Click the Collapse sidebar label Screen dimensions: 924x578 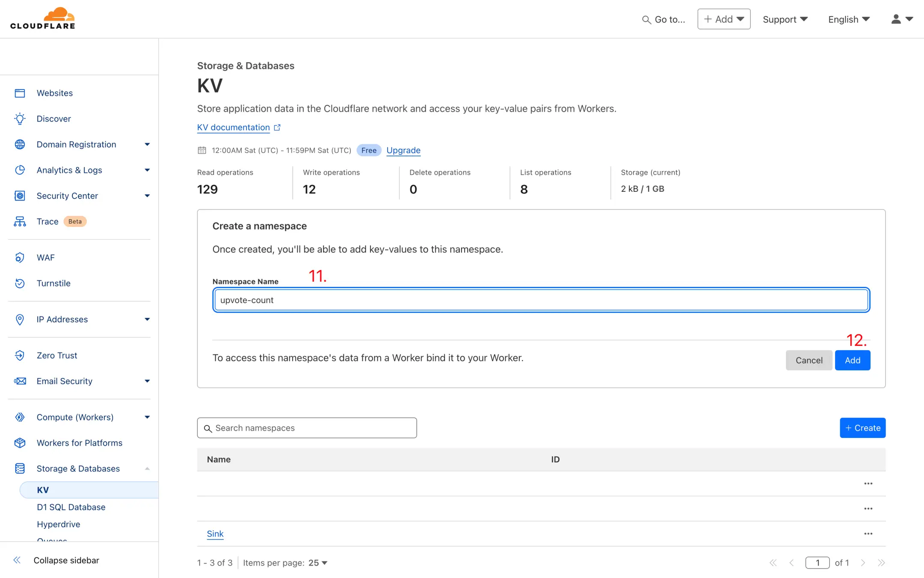point(66,560)
